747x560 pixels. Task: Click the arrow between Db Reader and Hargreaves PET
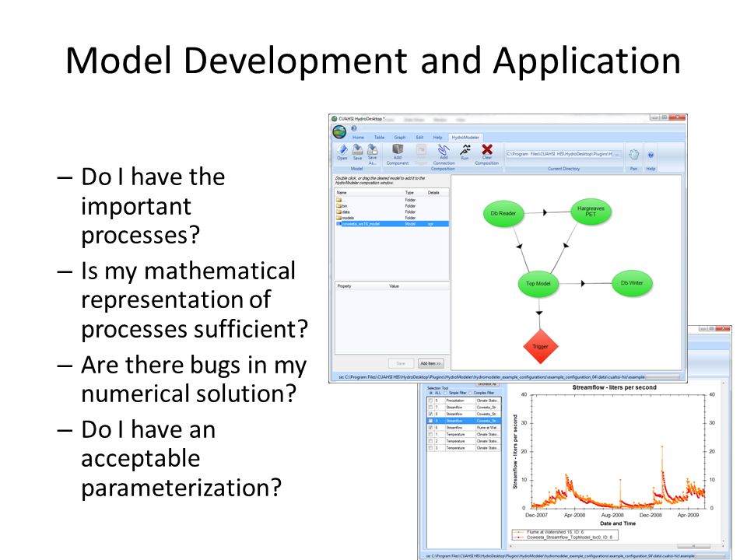pyautogui.click(x=545, y=212)
